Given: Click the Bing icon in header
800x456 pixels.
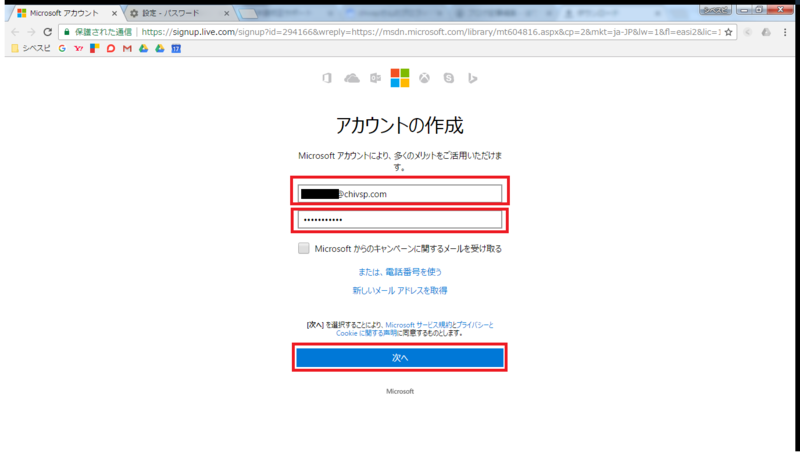Looking at the screenshot, I should coord(472,78).
